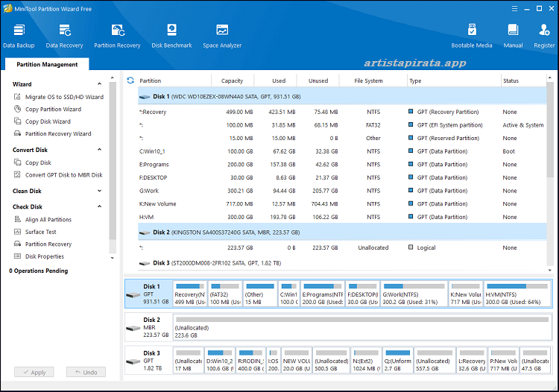This screenshot has width=559, height=392.
Task: Select the *:Recovery partition row
Action: [x=342, y=112]
